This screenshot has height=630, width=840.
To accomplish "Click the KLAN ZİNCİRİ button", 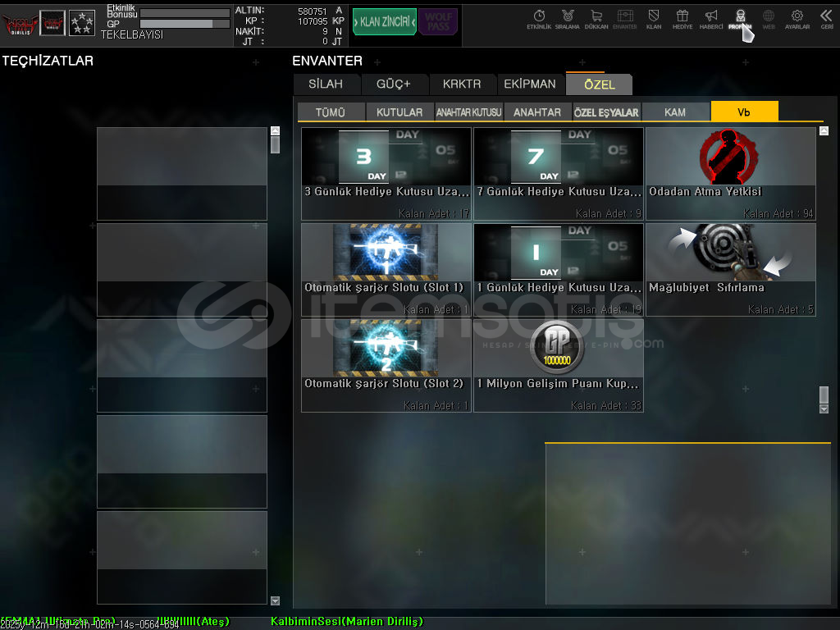I will pyautogui.click(x=384, y=21).
